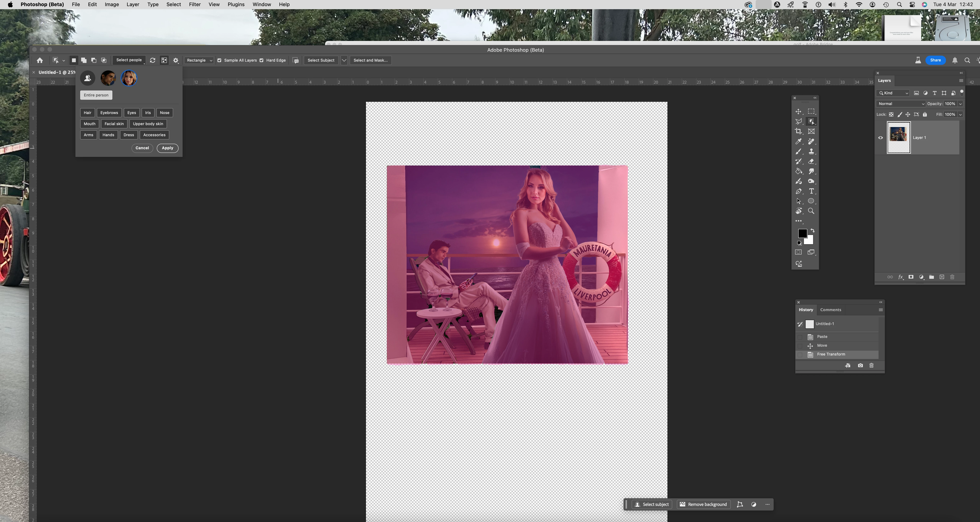Click the Upper body skin button
This screenshot has width=980, height=522.
148,124
